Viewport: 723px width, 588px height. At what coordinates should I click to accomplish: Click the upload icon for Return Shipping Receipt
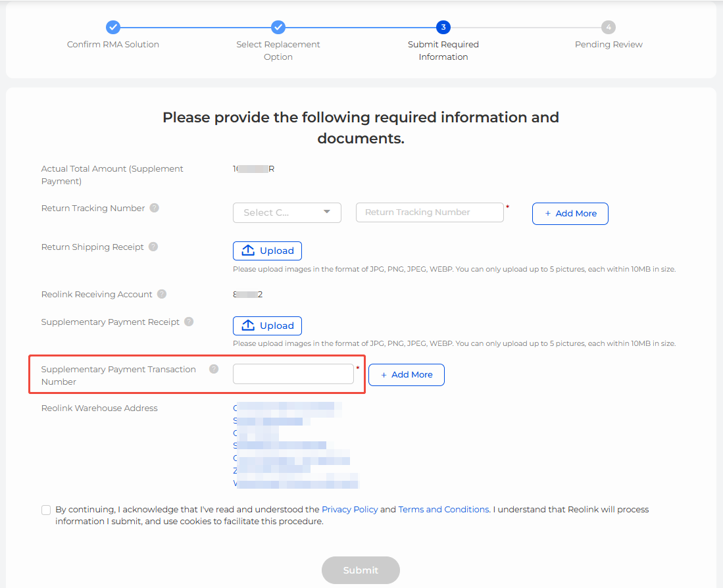tap(247, 251)
